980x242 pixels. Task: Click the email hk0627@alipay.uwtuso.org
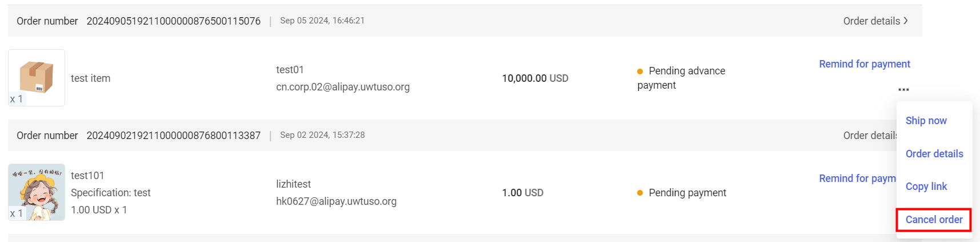point(336,201)
